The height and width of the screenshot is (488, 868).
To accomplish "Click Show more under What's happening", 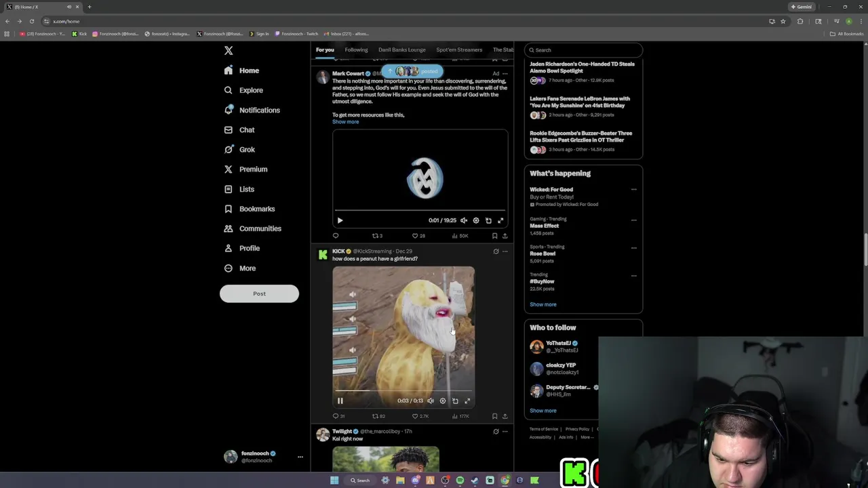I will coord(542,304).
